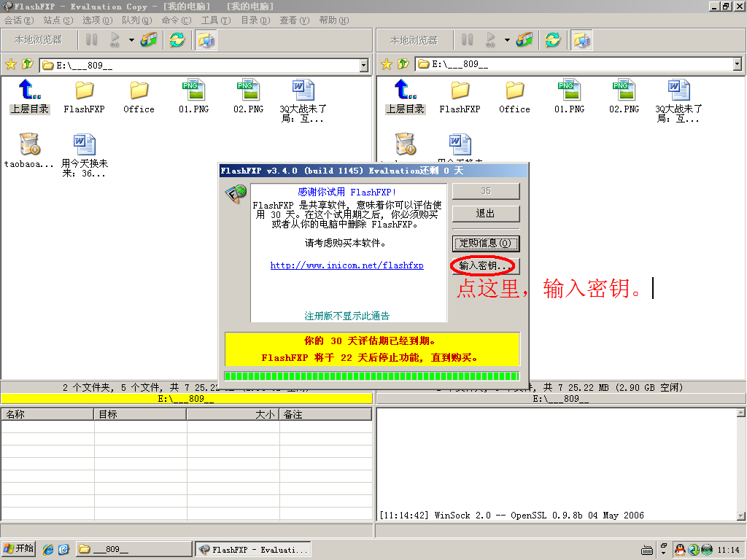Click the QQ penguin icon in system tray
This screenshot has width=747, height=560.
click(680, 549)
